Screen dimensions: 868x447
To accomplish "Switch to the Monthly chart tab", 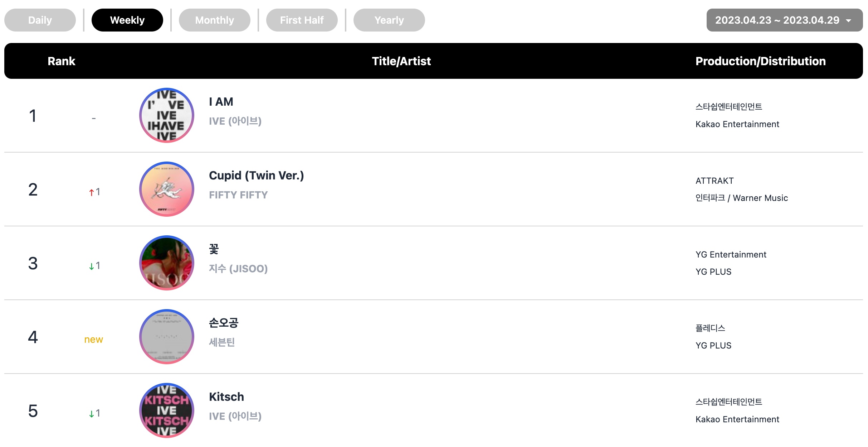I will point(215,20).
